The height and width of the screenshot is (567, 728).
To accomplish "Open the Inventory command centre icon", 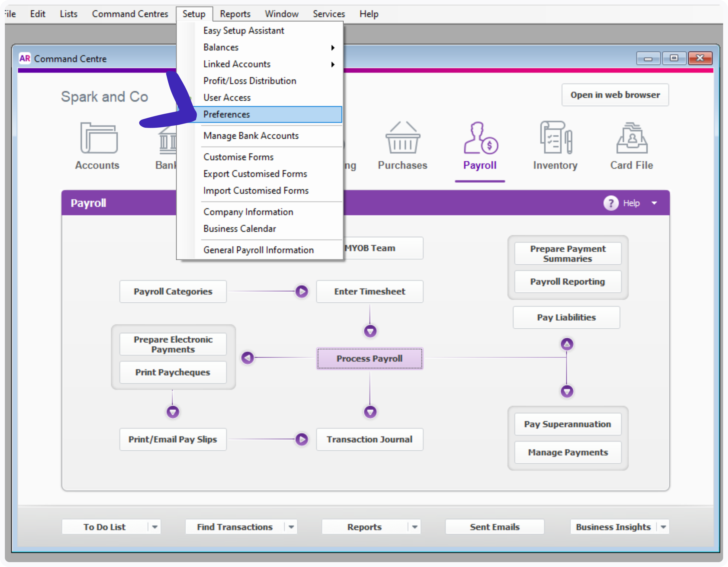I will [555, 147].
